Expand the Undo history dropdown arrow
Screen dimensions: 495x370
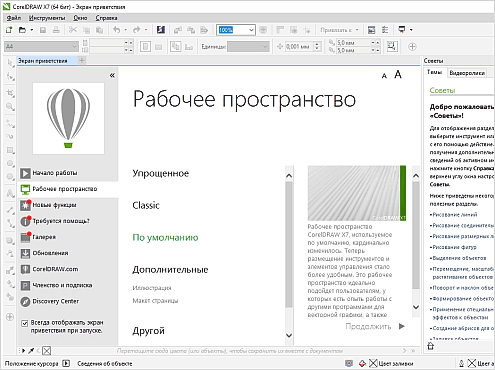tap(126, 30)
